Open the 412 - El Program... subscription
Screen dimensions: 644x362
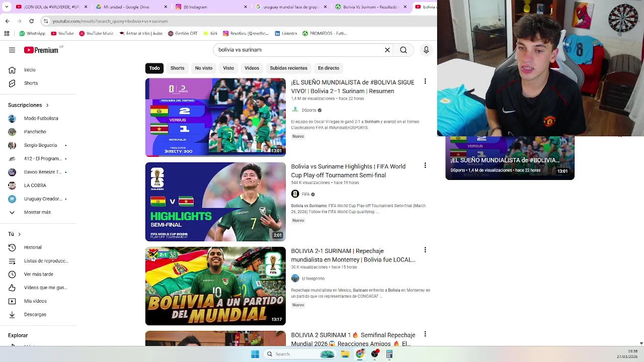point(38,158)
